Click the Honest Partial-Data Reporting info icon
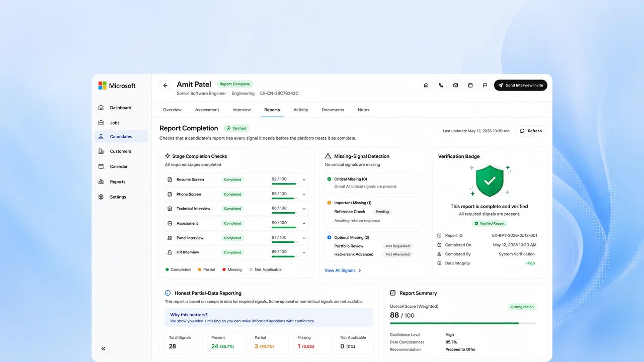This screenshot has width=644, height=362. (x=168, y=293)
